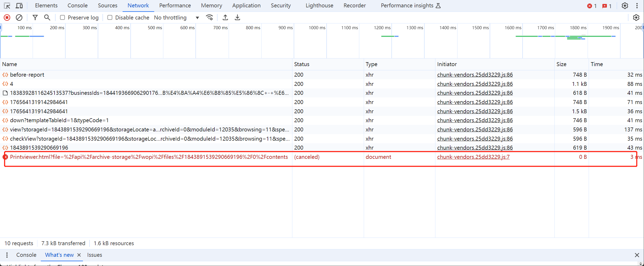Viewport: 644px width, 266px height.
Task: Open the Recorder tab
Action: (355, 6)
